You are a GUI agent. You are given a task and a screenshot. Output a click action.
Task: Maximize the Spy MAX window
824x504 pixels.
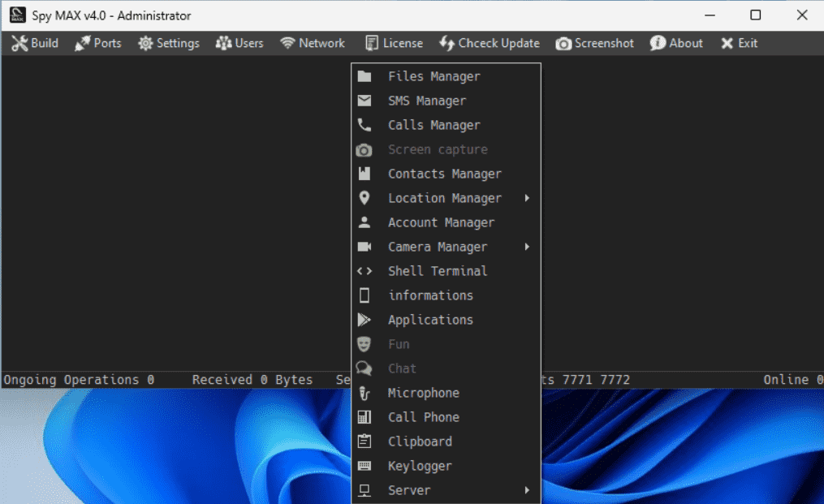click(755, 15)
